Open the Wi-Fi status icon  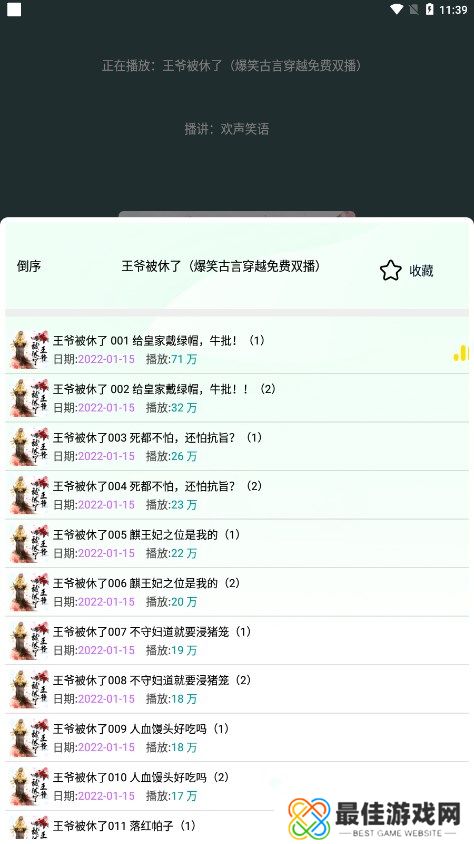[397, 9]
